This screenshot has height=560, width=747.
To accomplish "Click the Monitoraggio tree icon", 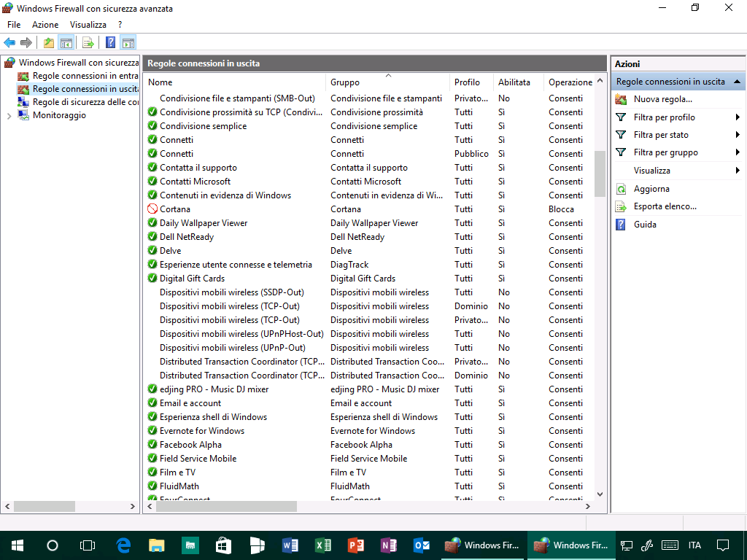I will [x=23, y=114].
